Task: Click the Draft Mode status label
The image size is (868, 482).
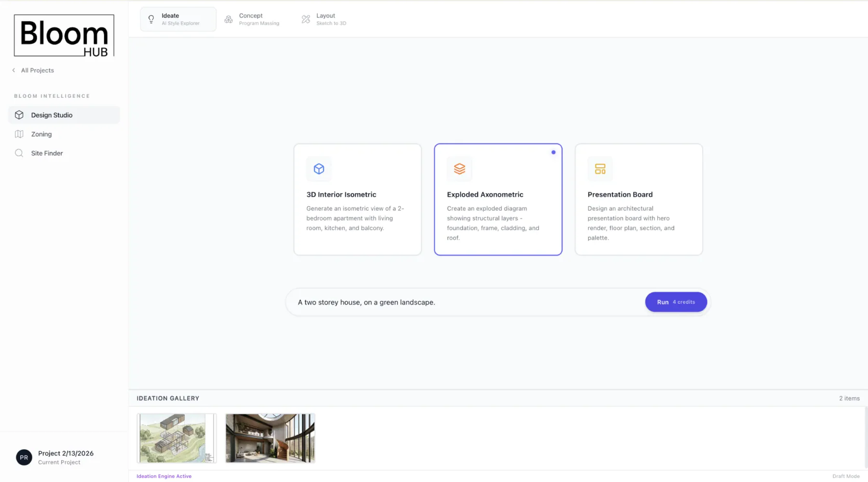Action: pyautogui.click(x=846, y=476)
